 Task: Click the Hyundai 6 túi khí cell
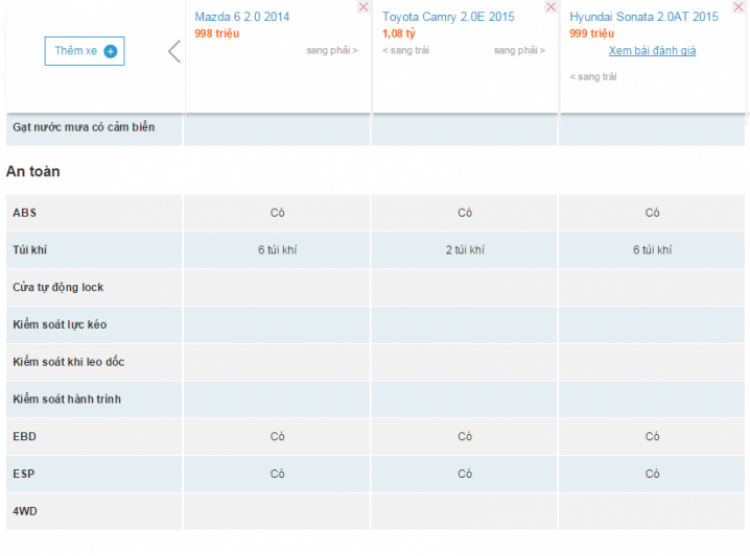pos(652,250)
